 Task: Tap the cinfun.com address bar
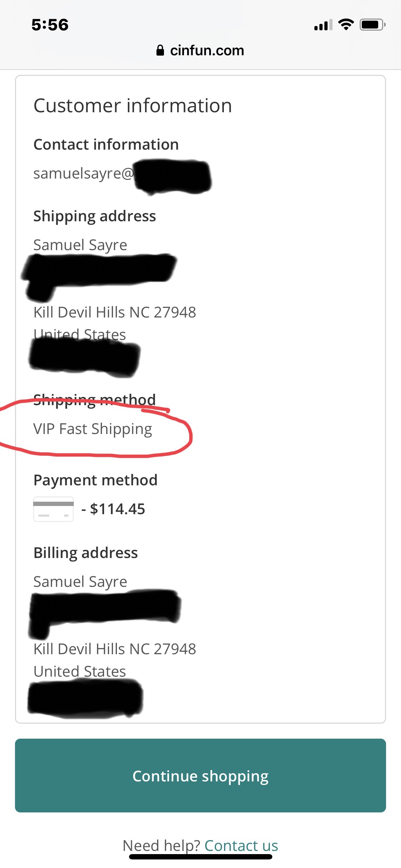coord(207,51)
